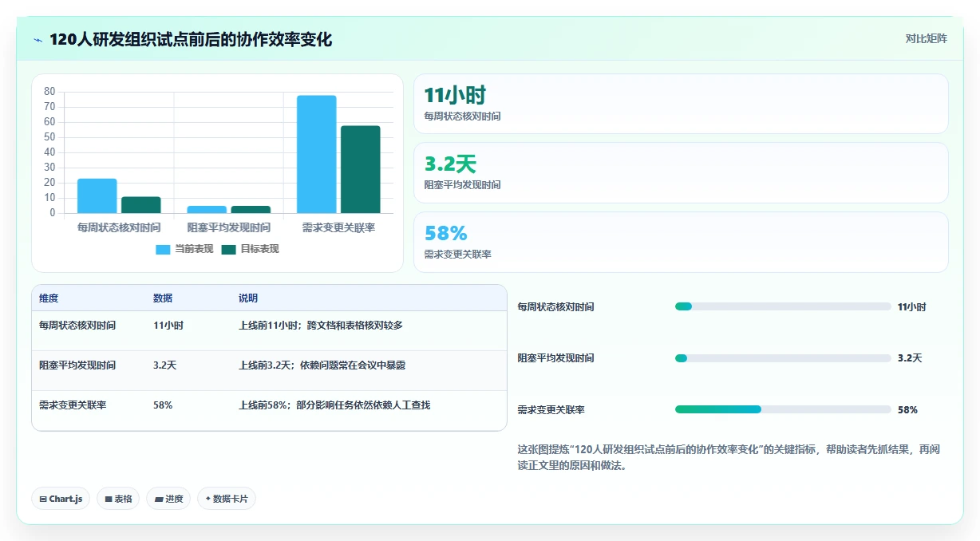Click the 阻塞平均发现时间 table row label
980x541 pixels.
click(x=77, y=365)
